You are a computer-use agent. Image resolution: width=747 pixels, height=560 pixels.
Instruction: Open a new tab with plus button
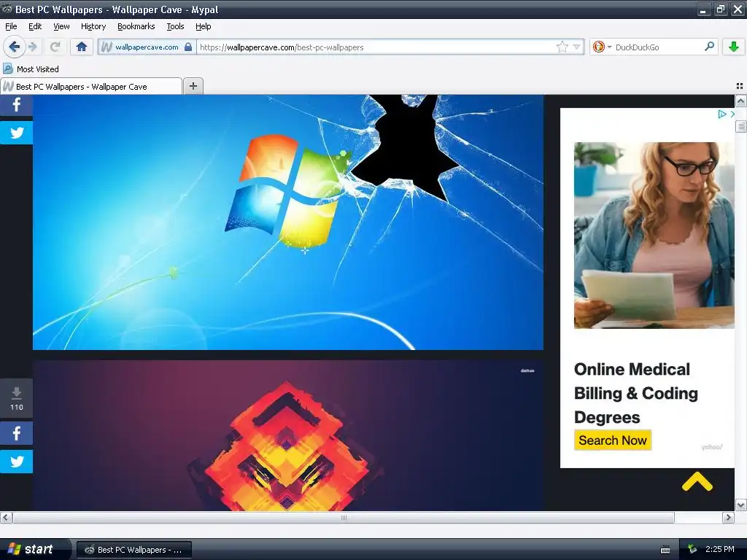(x=193, y=86)
